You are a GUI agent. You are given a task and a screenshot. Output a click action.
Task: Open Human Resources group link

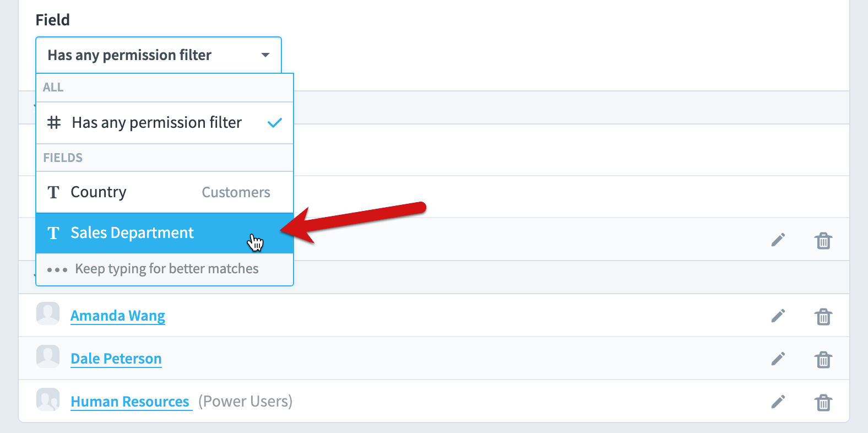130,402
